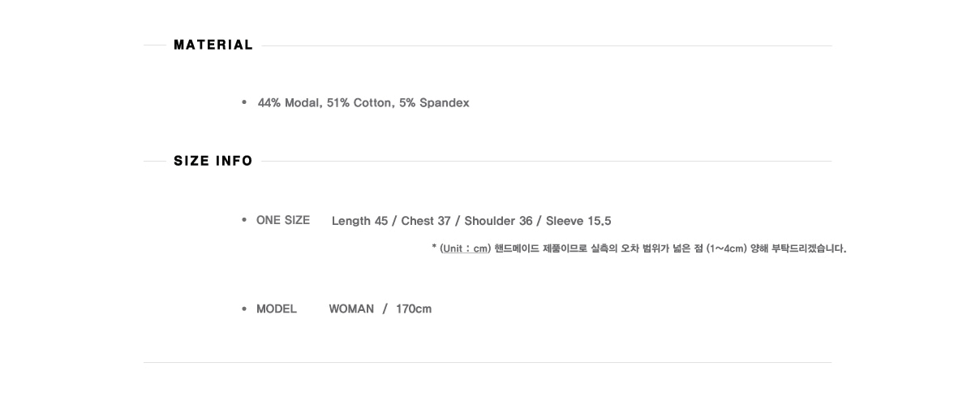
Task: Click the bullet before 44% Modal
Action: pos(244,102)
